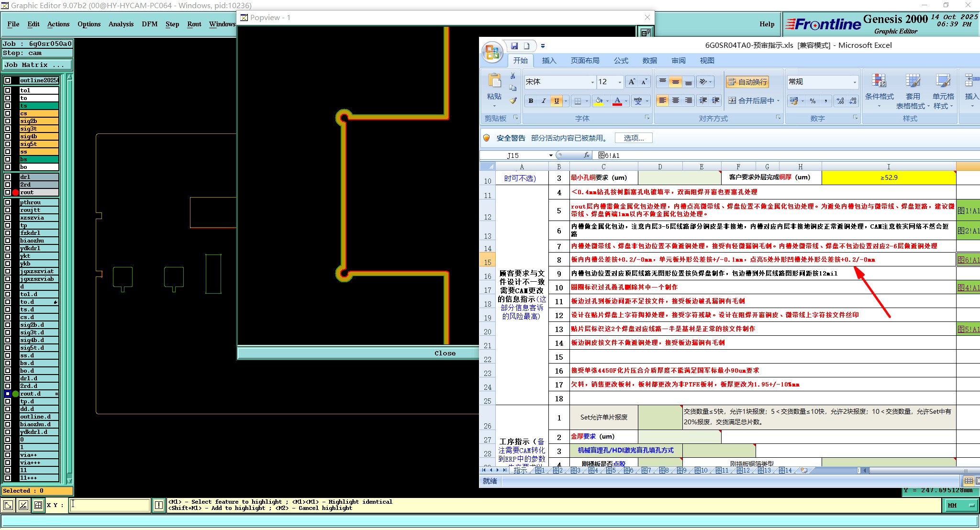
Task: Open the font name dropdown showing 宋体
Action: coord(592,82)
